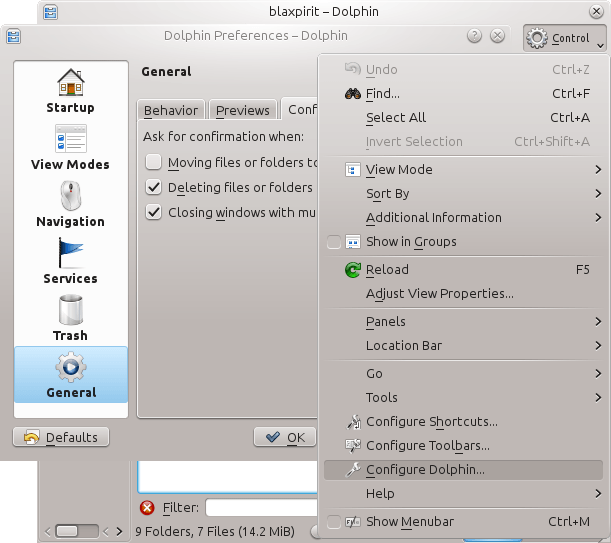This screenshot has height=543, width=611.
Task: Expand the Location Bar submenu
Action: 463,346
